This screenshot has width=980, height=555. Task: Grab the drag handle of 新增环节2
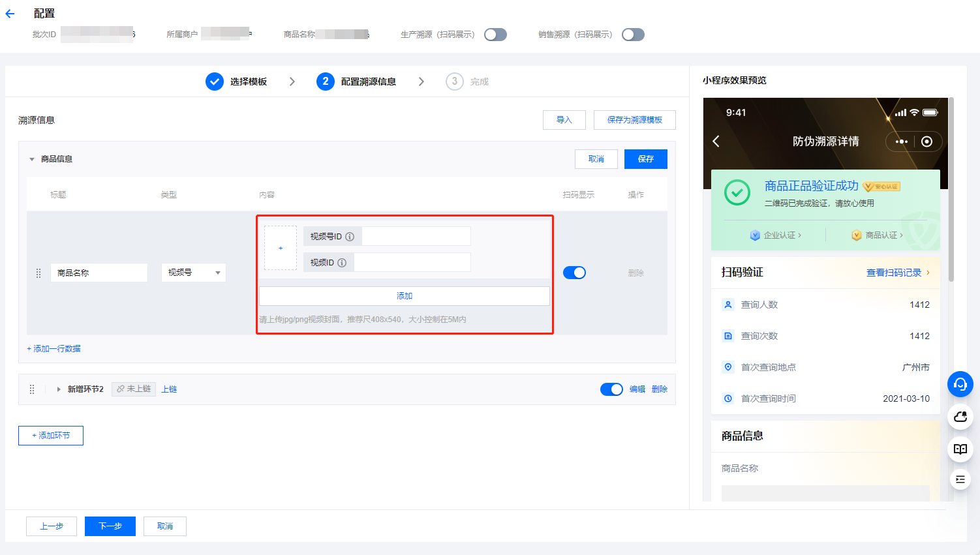(32, 389)
